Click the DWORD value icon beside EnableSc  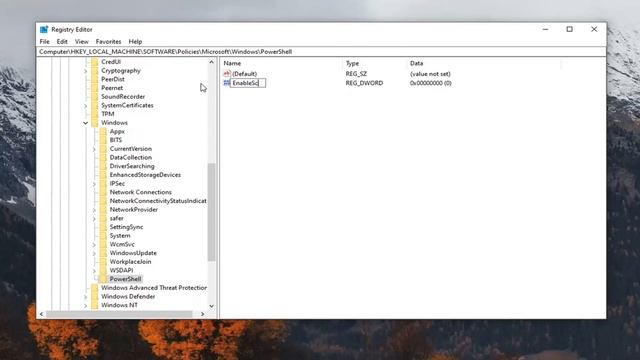[x=227, y=83]
